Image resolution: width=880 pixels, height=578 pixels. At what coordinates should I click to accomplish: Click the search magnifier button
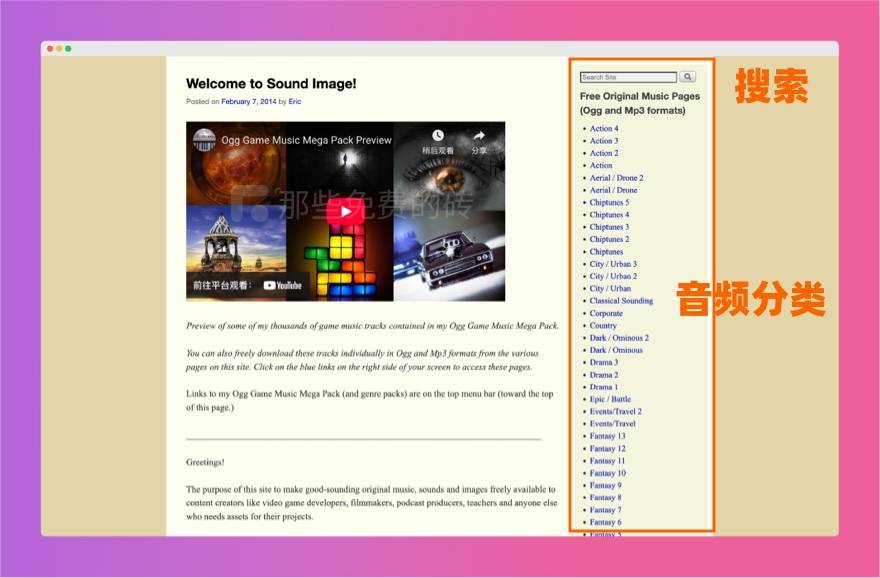click(687, 77)
